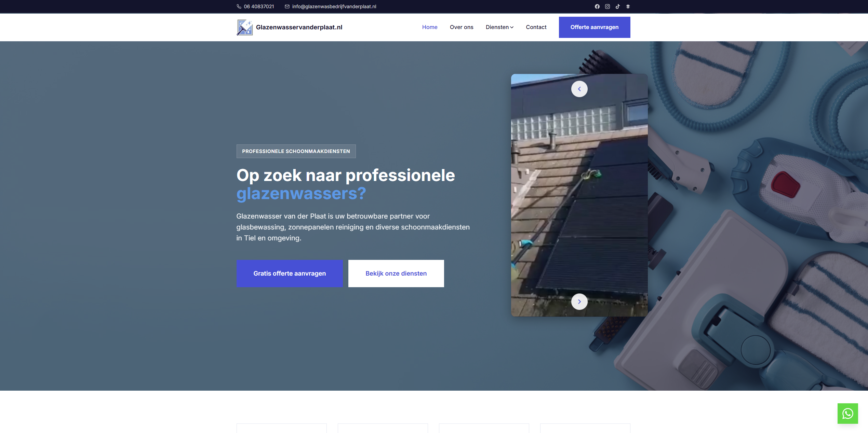Click the info@glazenwasbedrijfvanderplaat.nl email link
The height and width of the screenshot is (433, 868).
(x=334, y=6)
